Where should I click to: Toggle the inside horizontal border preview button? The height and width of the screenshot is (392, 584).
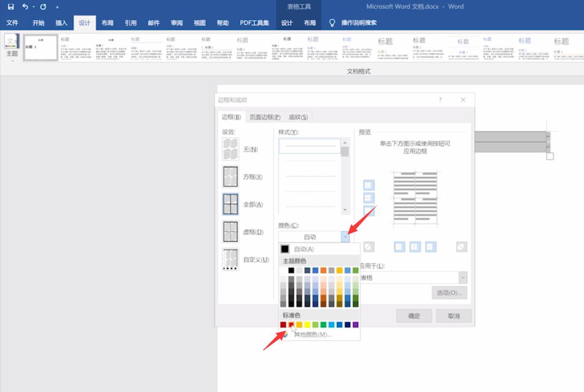click(368, 198)
